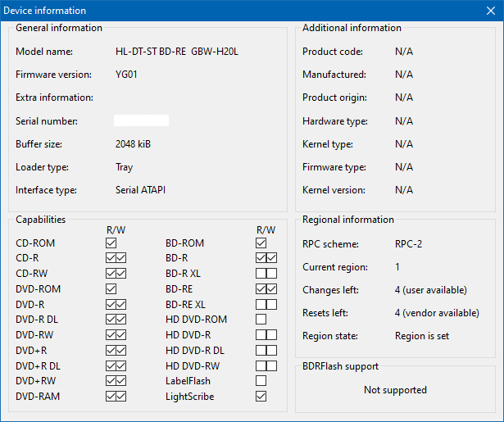Toggle the CD-RW write checkbox
Screen dimensions: 504x422
coord(121,273)
